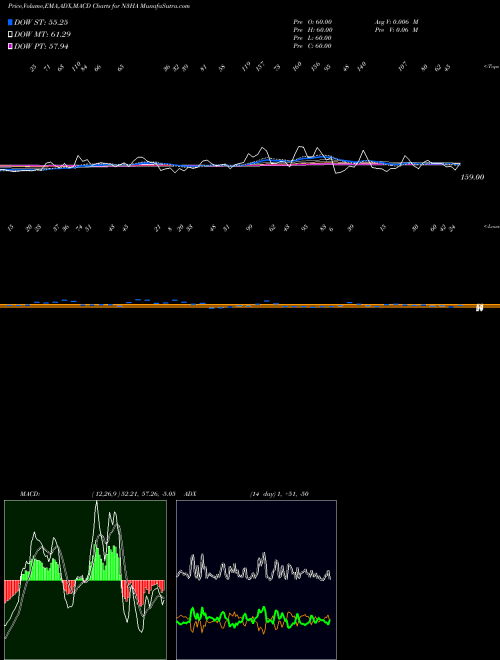This screenshot has width=500, height=660.
Task: Click the highest white price peak line
Action: (x=300, y=148)
